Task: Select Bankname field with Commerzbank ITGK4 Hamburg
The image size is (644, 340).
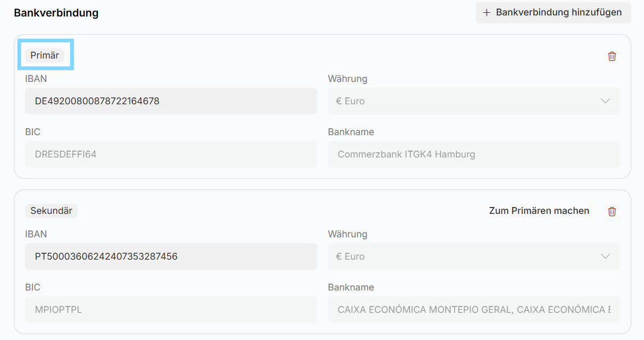Action: tap(473, 154)
